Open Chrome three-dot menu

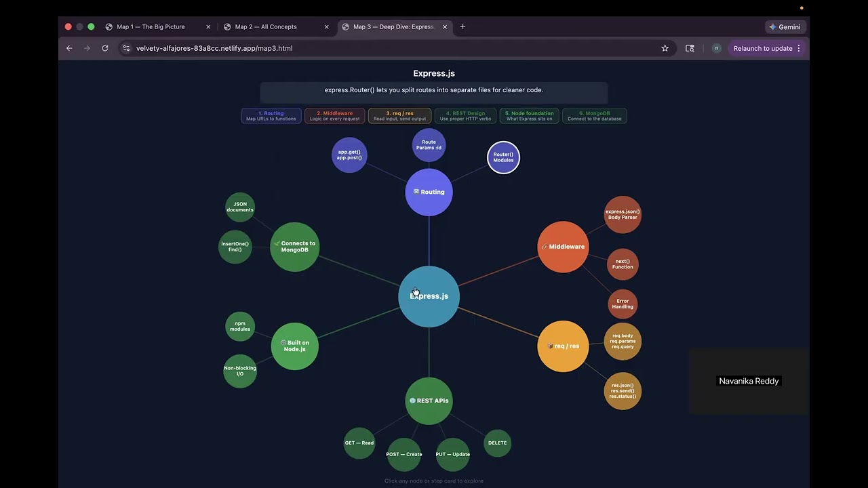tap(799, 48)
